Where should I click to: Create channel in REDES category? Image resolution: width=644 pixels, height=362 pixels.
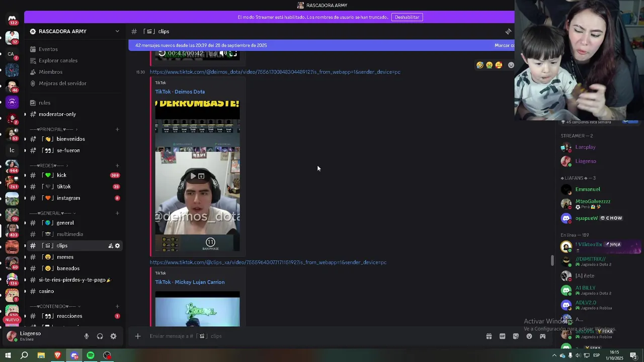tap(117, 165)
